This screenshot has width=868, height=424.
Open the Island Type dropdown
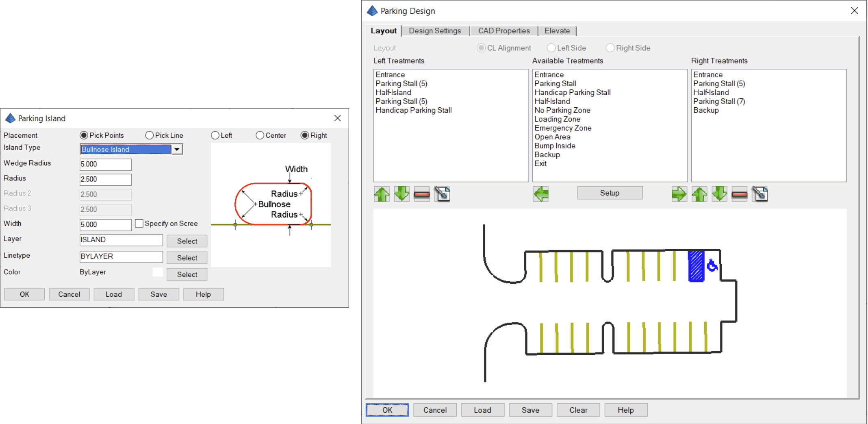(x=177, y=149)
